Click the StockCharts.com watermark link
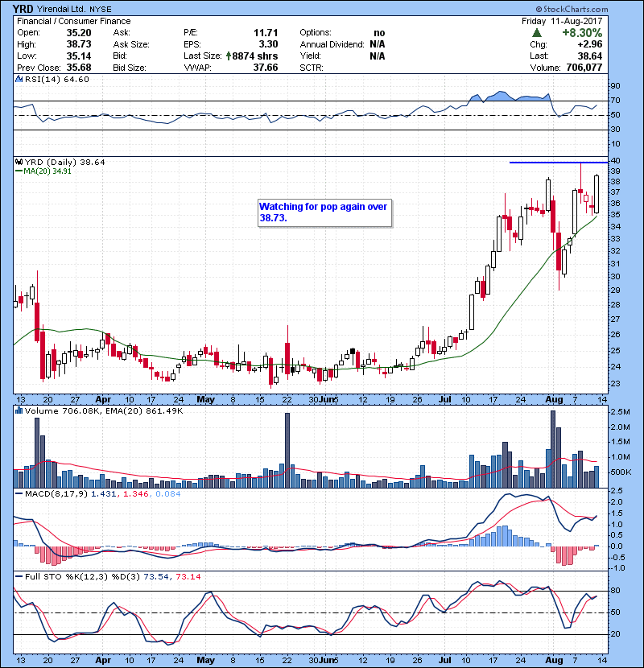This screenshot has height=668, width=644. 572,9
